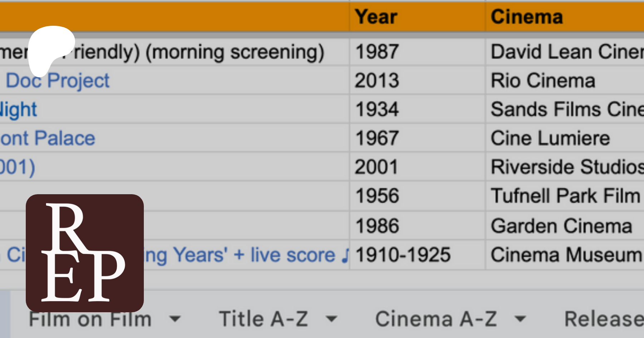Select the Garden Cinema cell
This screenshot has width=644, height=338.
[x=561, y=226]
